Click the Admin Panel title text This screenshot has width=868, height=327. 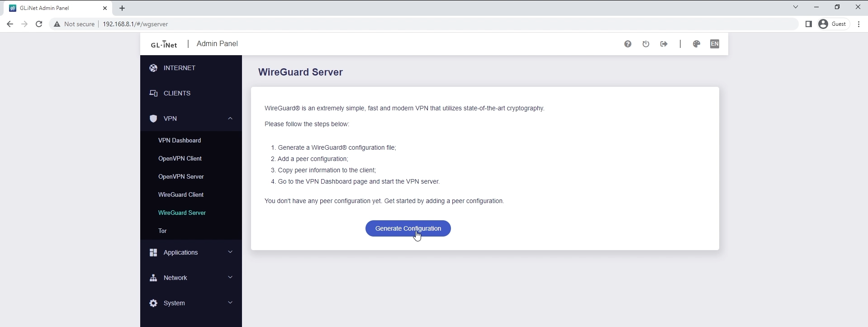click(x=217, y=44)
